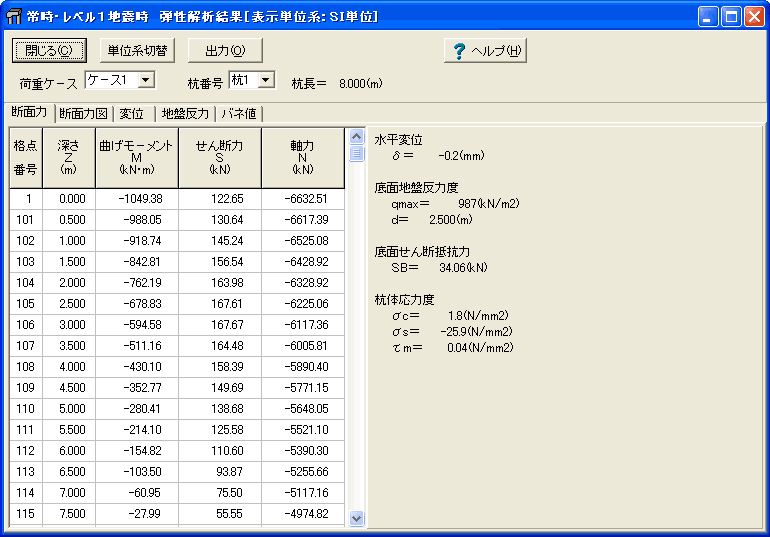Expand the 荷重ケース dropdown arrow

(x=146, y=80)
